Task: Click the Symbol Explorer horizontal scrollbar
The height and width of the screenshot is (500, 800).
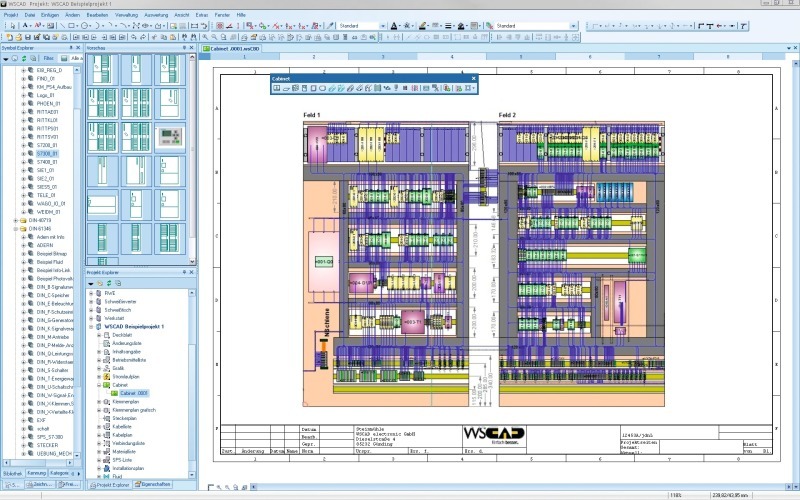Action: 38,463
